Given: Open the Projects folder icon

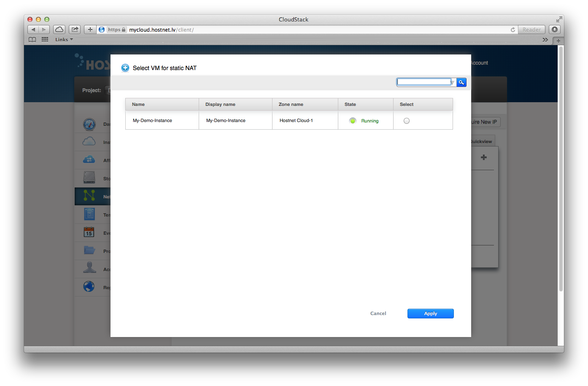Looking at the screenshot, I should click(89, 250).
